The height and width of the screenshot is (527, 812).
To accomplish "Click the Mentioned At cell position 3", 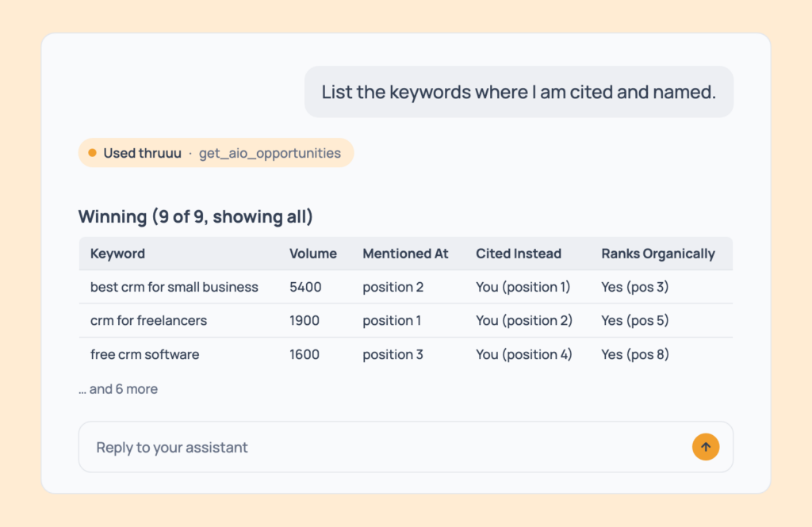I will point(393,354).
